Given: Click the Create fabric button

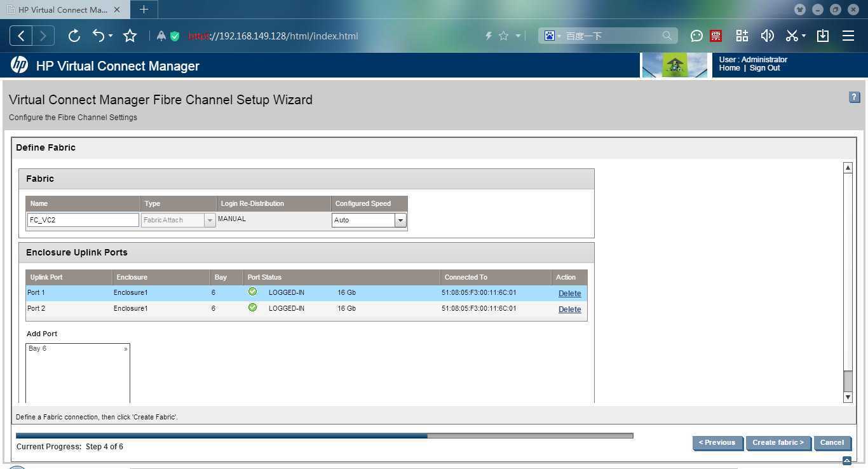Looking at the screenshot, I should click(x=778, y=443).
